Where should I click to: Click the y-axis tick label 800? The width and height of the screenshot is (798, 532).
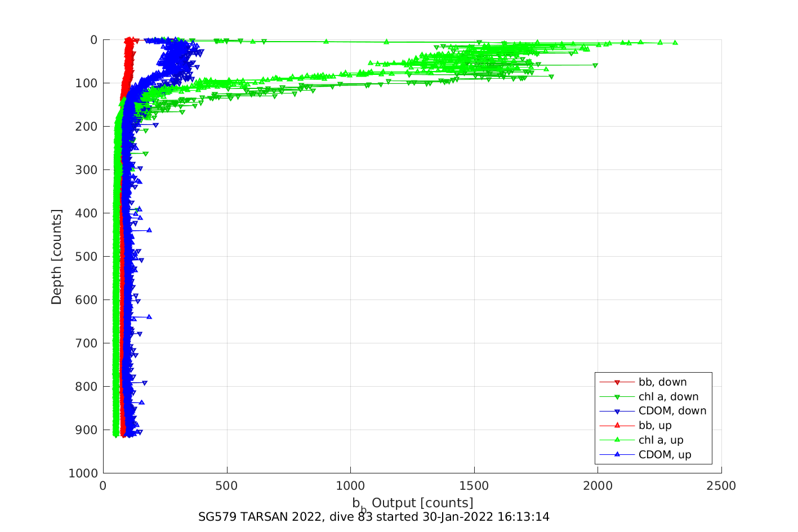86,387
